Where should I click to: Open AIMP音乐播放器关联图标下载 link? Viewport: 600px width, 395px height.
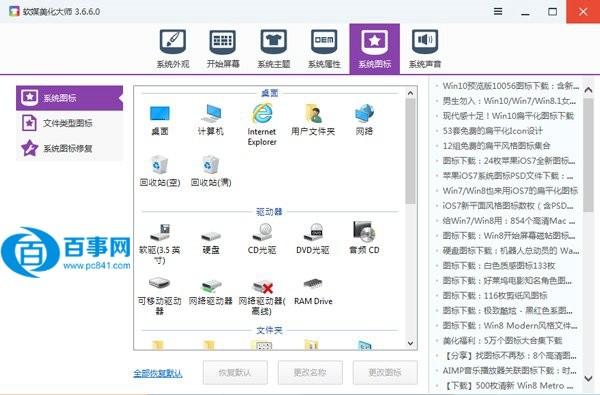tap(509, 371)
